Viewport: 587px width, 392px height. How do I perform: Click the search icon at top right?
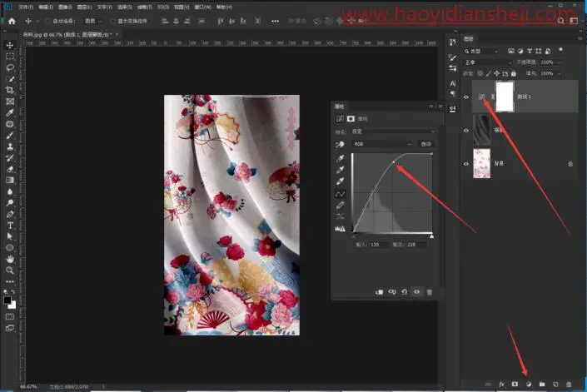[560, 21]
